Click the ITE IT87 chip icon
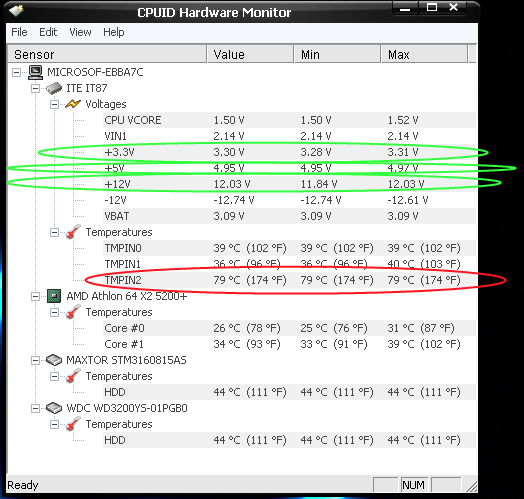This screenshot has width=524, height=499. click(54, 88)
